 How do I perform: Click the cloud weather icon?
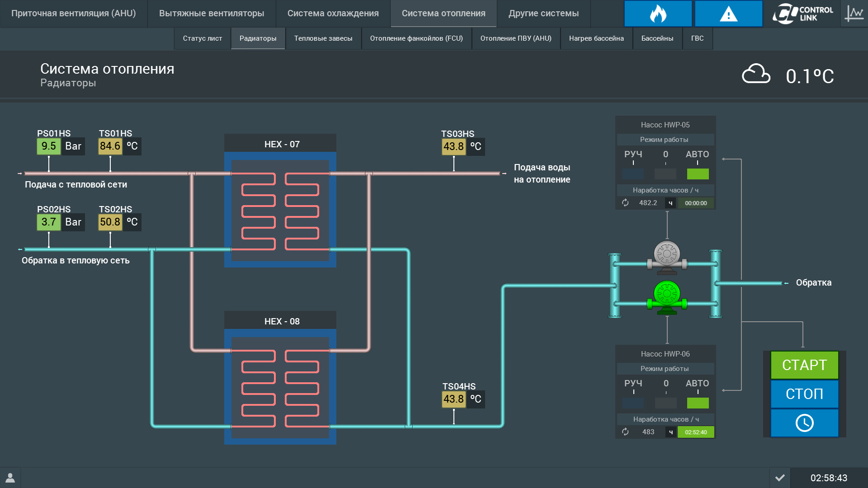(x=756, y=74)
